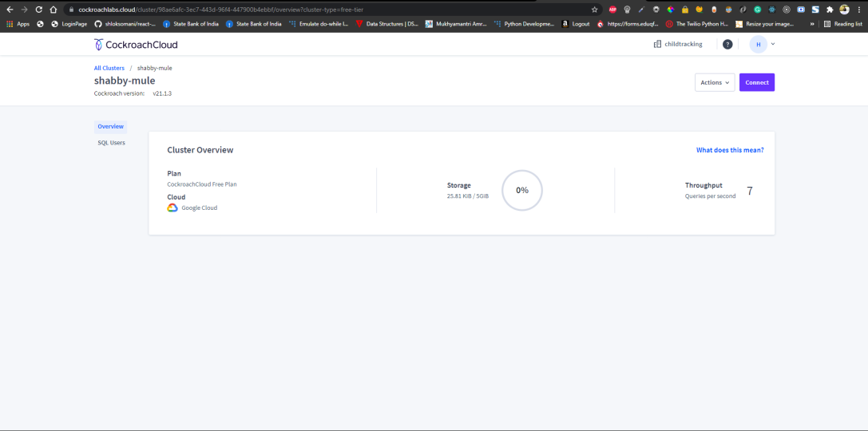The image size is (868, 431).
Task: Click the 0% storage usage ring
Action: [522, 190]
